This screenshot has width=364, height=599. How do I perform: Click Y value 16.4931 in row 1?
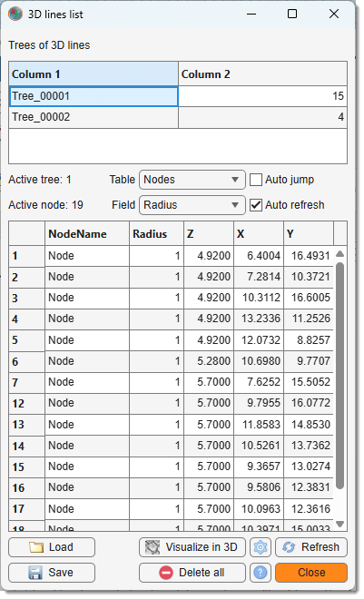coord(309,256)
